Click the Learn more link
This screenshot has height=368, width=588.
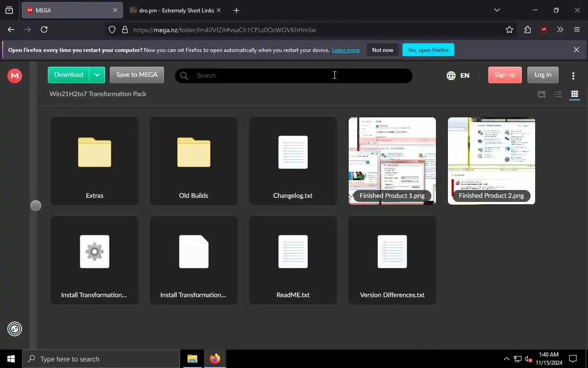pyautogui.click(x=346, y=50)
